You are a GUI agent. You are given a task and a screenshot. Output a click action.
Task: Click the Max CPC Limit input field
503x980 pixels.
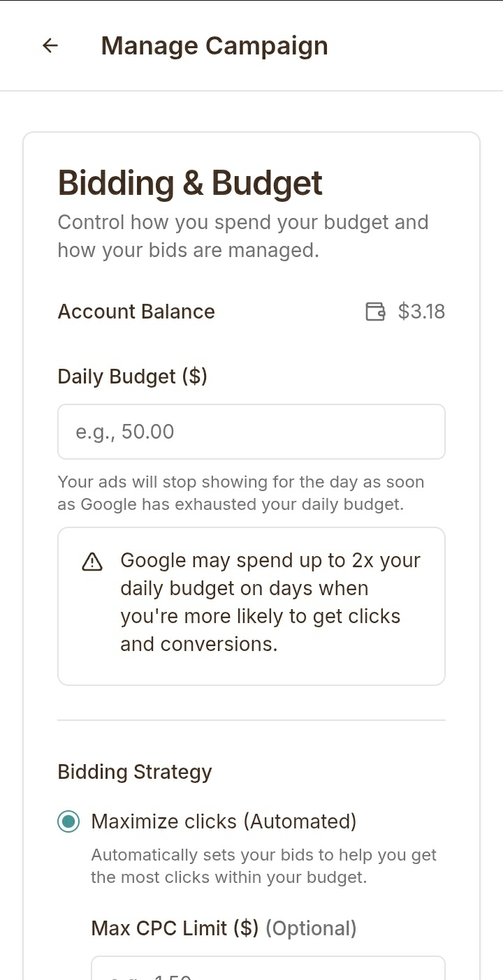[x=268, y=970]
